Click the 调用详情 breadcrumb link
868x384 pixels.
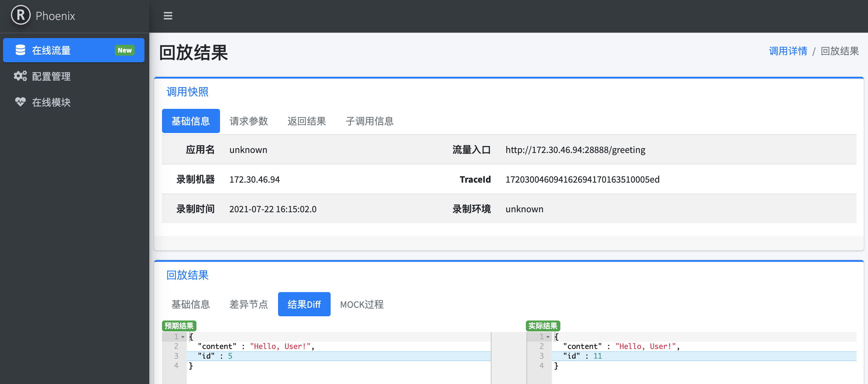point(788,51)
